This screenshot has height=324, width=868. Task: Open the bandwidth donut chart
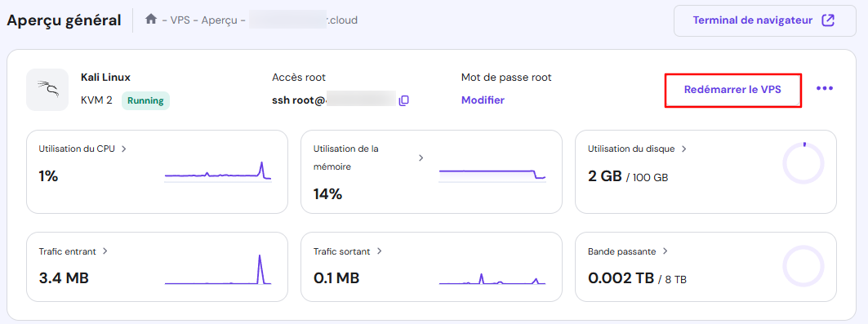(803, 266)
